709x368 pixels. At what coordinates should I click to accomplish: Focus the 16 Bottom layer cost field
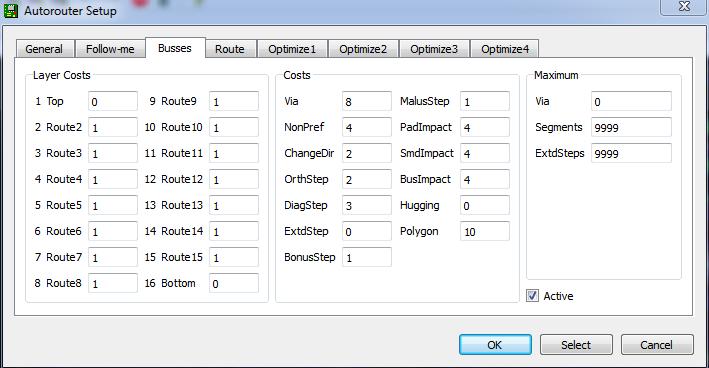coord(234,283)
